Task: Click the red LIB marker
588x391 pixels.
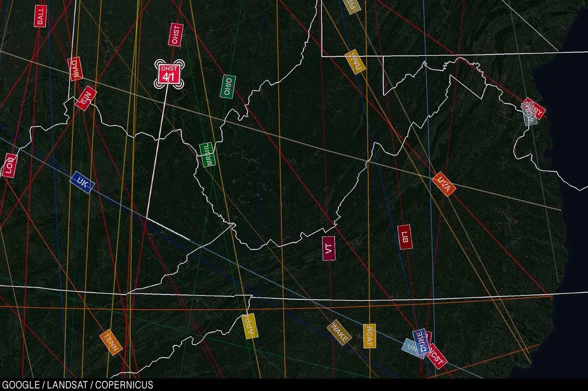Action: coord(405,237)
